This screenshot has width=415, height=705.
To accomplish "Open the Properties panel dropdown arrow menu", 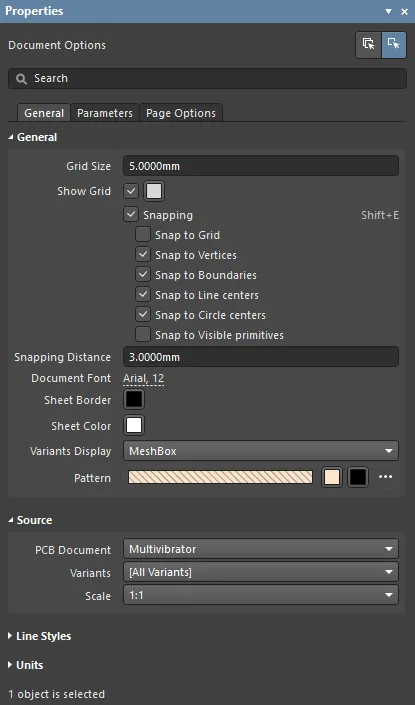I will pos(388,11).
